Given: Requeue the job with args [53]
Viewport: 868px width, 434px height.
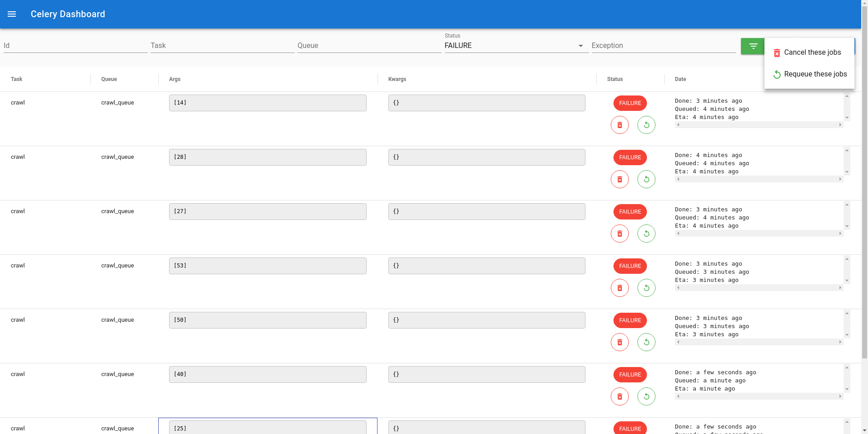Looking at the screenshot, I should pyautogui.click(x=646, y=288).
